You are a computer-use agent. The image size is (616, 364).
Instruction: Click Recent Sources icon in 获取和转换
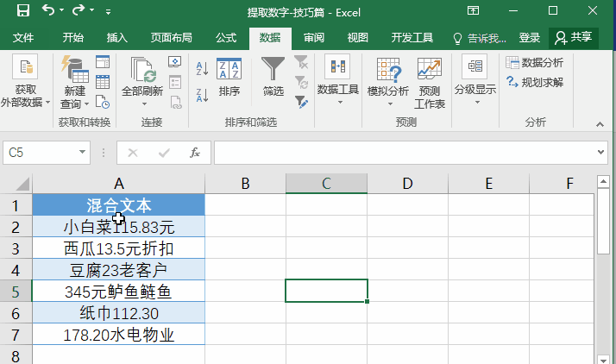click(x=103, y=102)
